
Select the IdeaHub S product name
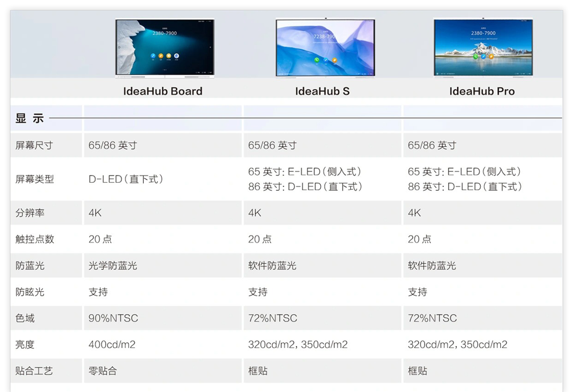pos(322,91)
